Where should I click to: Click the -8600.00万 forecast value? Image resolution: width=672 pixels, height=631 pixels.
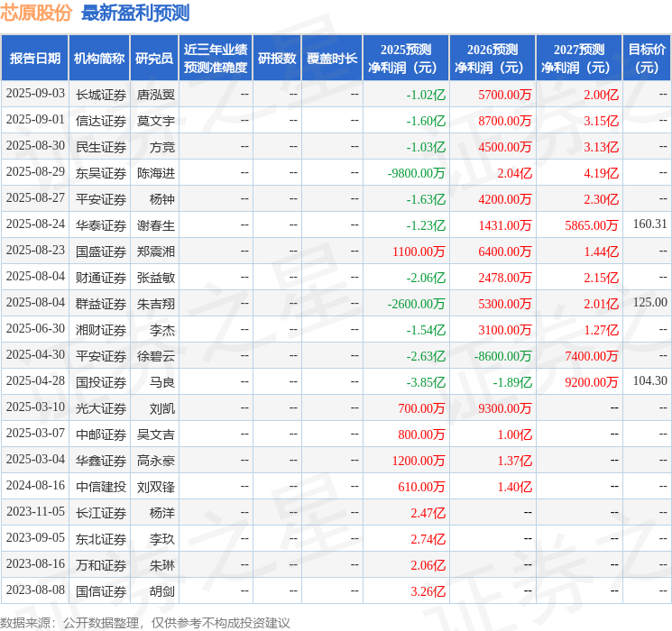click(502, 356)
